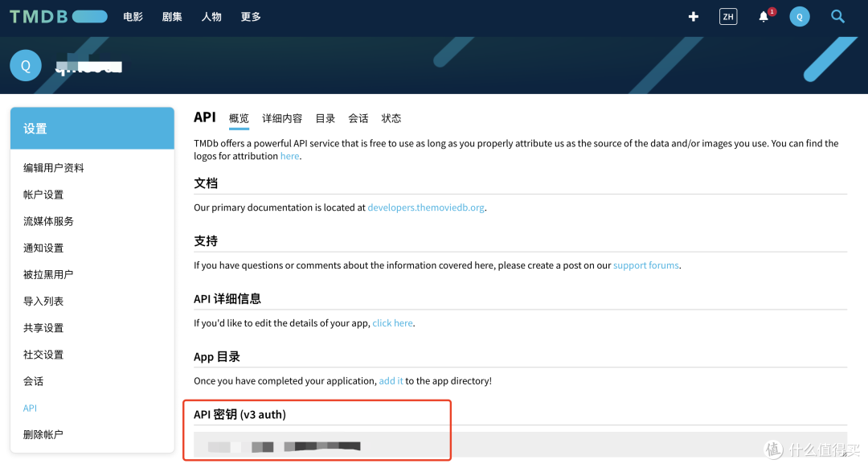The image size is (868, 468).
Task: Open the notifications bell
Action: pyautogui.click(x=762, y=16)
